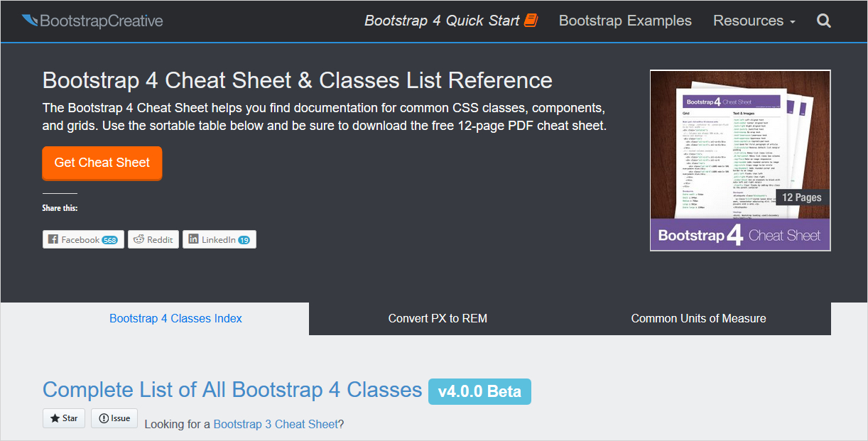
Task: Click the 12-page cheat sheet preview image
Action: (740, 160)
